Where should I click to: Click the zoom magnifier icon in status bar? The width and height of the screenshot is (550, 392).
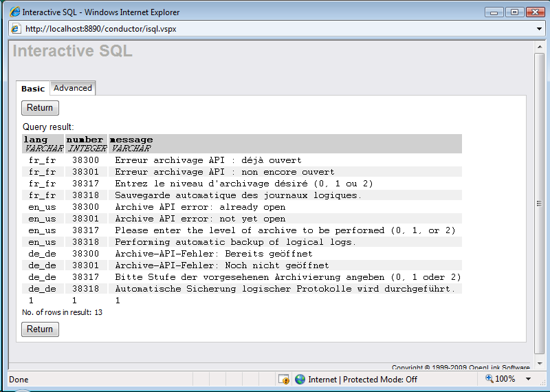489,379
